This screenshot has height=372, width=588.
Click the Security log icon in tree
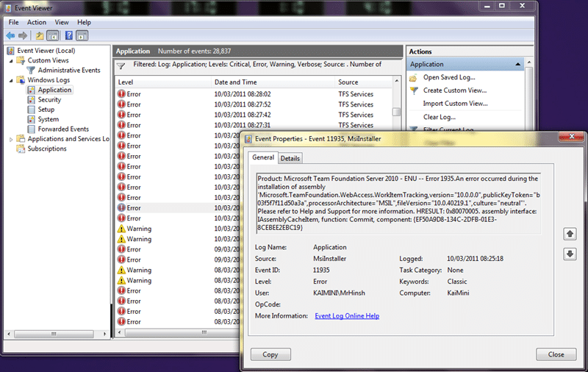click(32, 100)
